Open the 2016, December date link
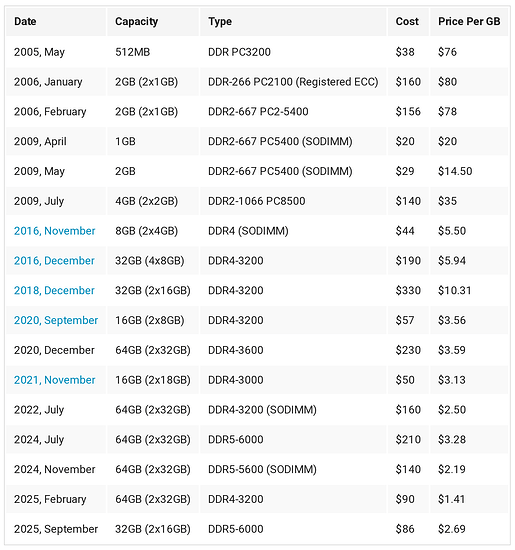This screenshot has width=515, height=550. pyautogui.click(x=54, y=261)
